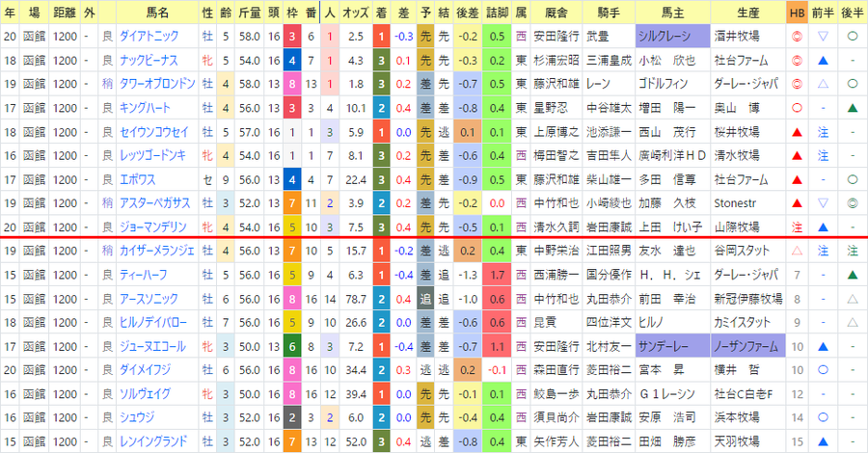Open the アスターペガサス link

[x=155, y=203]
